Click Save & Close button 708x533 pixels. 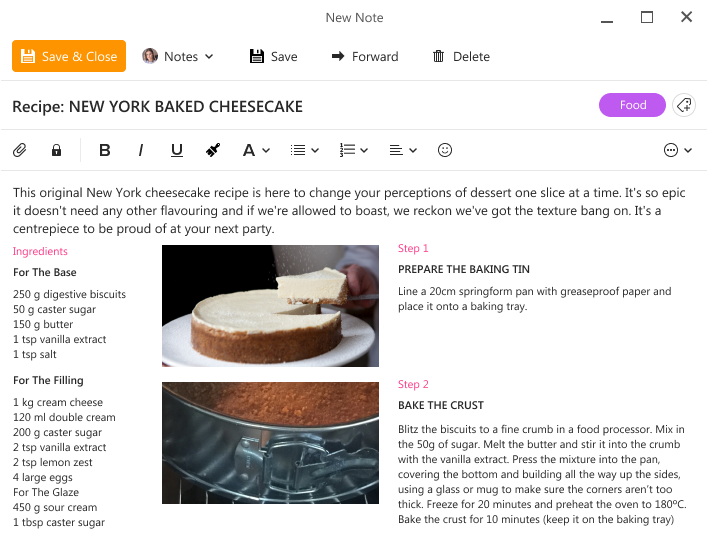[69, 56]
